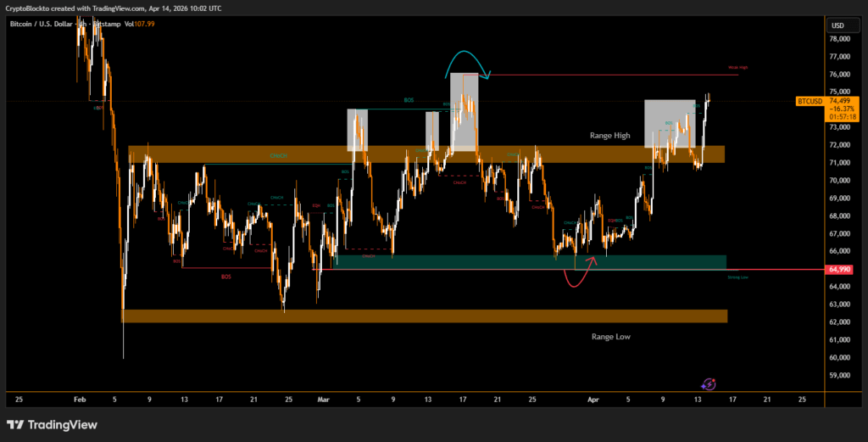This screenshot has width=868, height=442.
Task: Select the Range High text label
Action: (x=610, y=136)
